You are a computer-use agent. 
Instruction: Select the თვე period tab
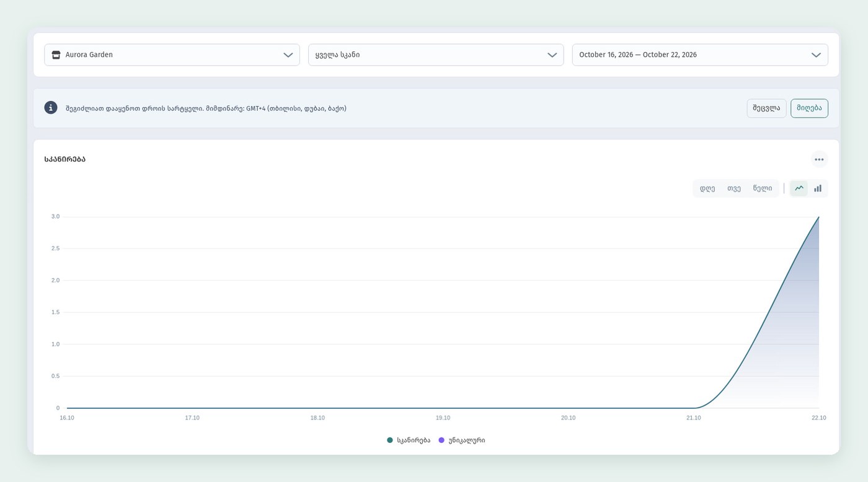pyautogui.click(x=734, y=188)
